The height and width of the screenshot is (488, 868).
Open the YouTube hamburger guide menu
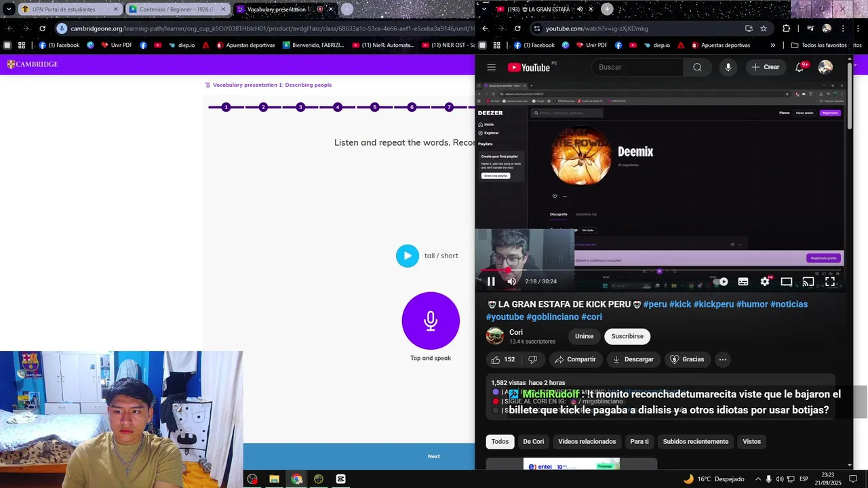coord(491,67)
